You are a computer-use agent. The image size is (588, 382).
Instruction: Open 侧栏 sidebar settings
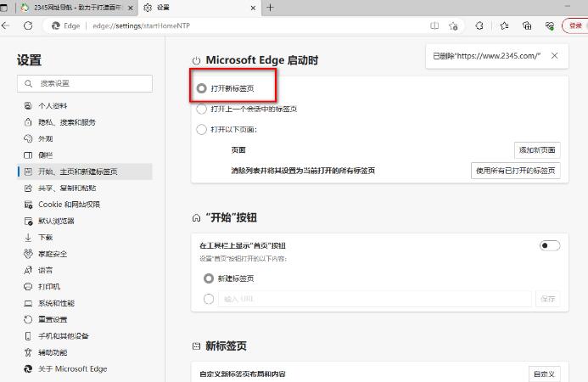(85, 155)
